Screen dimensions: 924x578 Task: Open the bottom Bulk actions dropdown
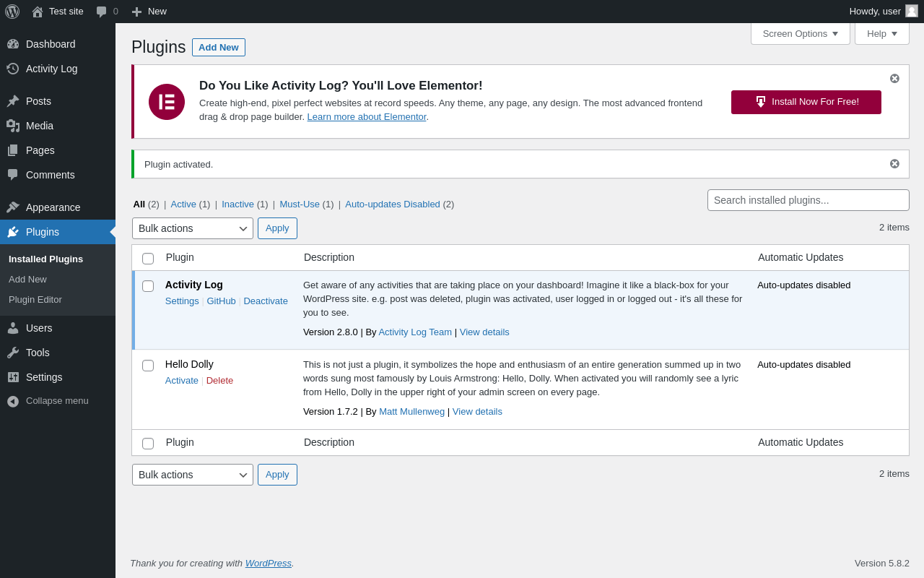pos(193,475)
